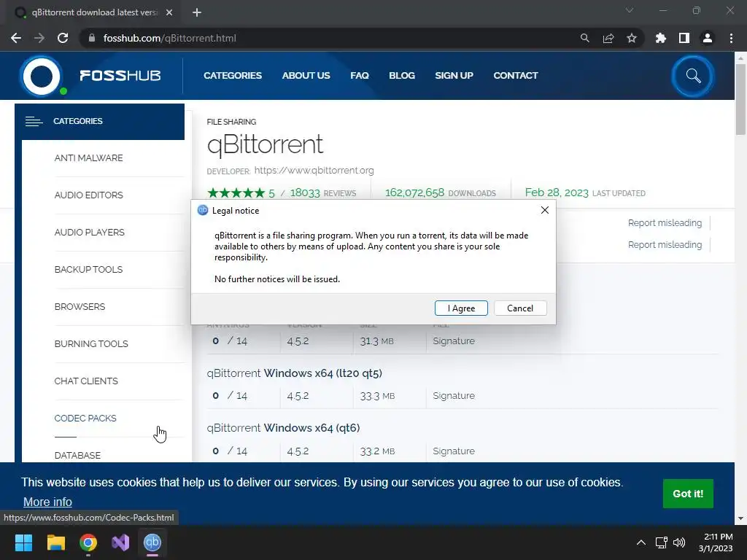Close the Legal notice dialog with X
The image size is (747, 560).
click(x=544, y=210)
